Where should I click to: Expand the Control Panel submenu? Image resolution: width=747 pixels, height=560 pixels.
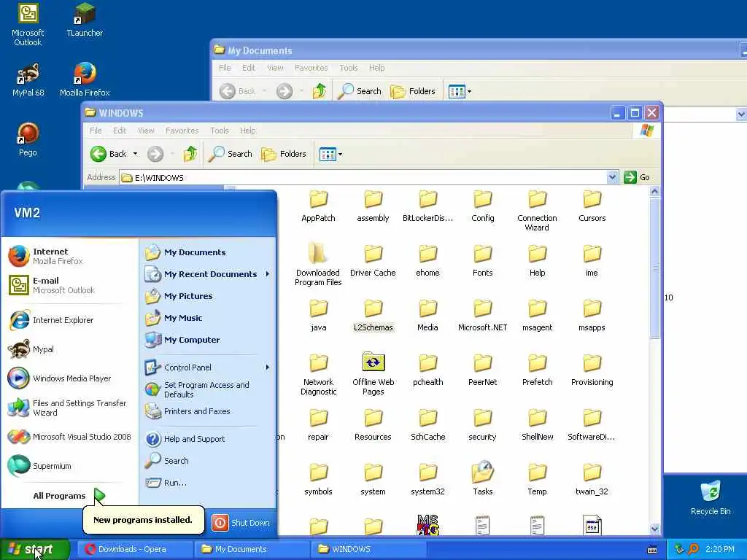coord(208,367)
